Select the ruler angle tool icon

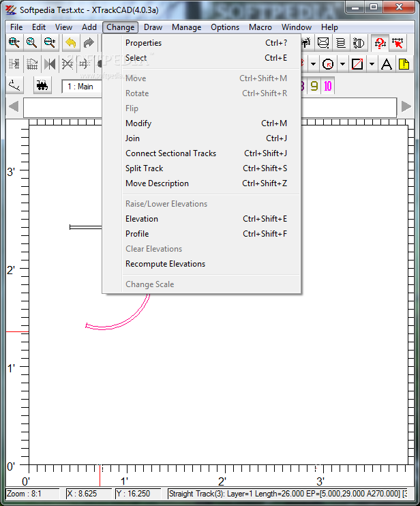pyautogui.click(x=14, y=85)
